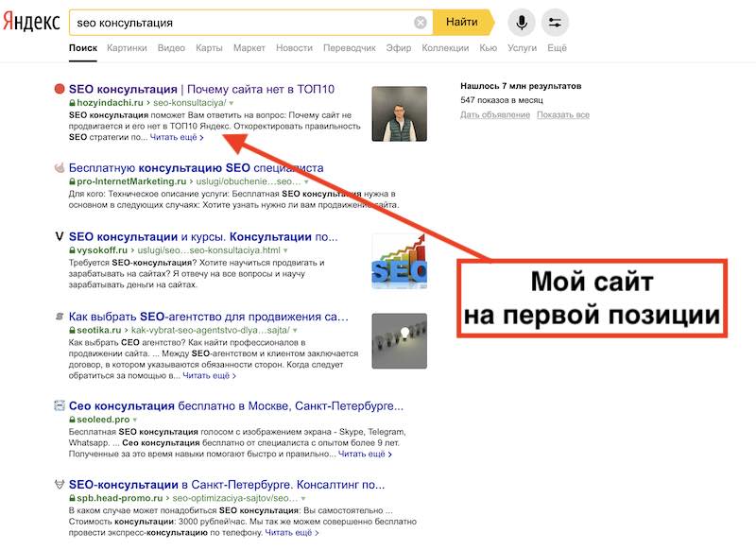Click lock icon beside hozyindachi.ru
756x550 pixels.
tap(73, 103)
